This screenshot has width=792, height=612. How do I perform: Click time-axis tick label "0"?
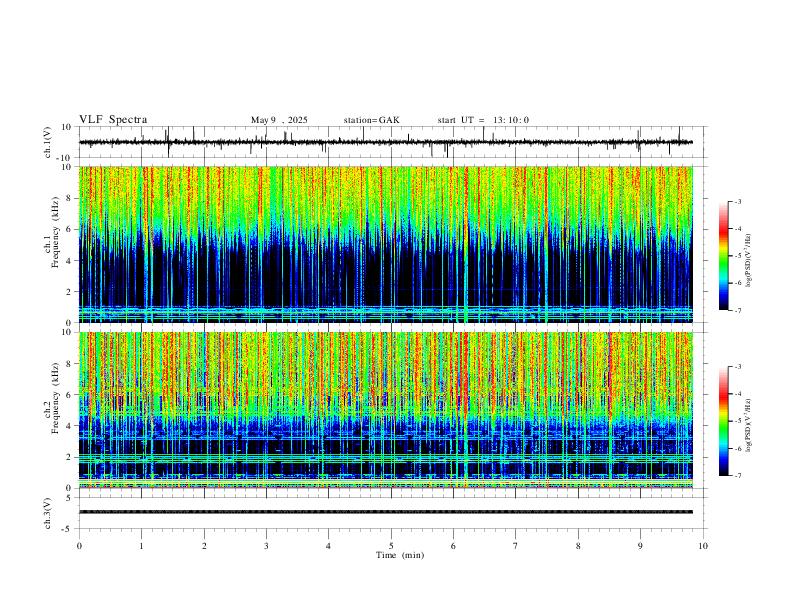[79, 546]
